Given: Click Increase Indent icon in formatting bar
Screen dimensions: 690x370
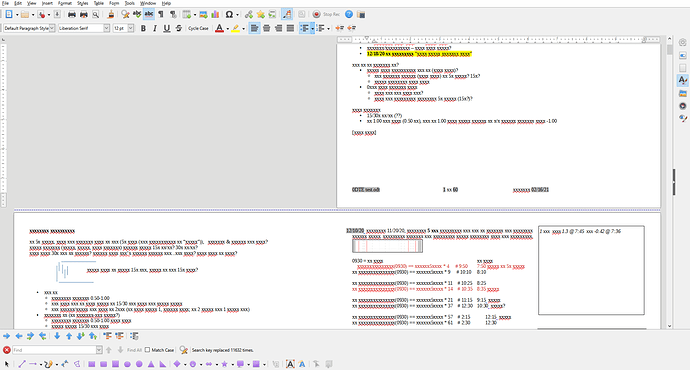Looking at the screenshot, I should coord(339,28).
